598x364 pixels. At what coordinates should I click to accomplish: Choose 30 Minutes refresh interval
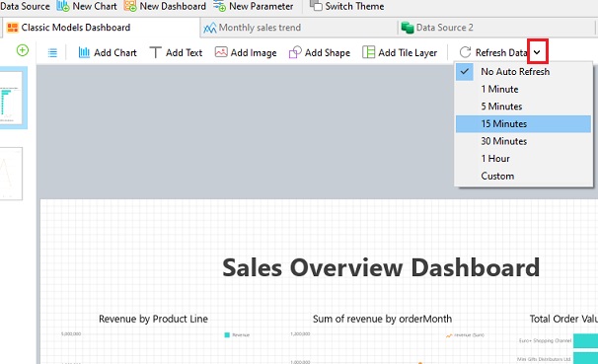[x=523, y=141]
